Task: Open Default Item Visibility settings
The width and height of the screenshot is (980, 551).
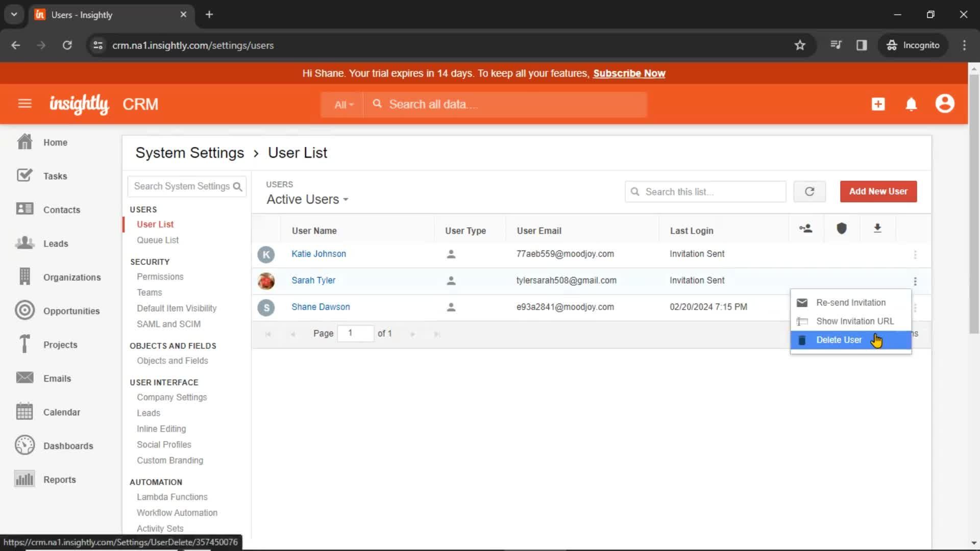Action: 177,308
